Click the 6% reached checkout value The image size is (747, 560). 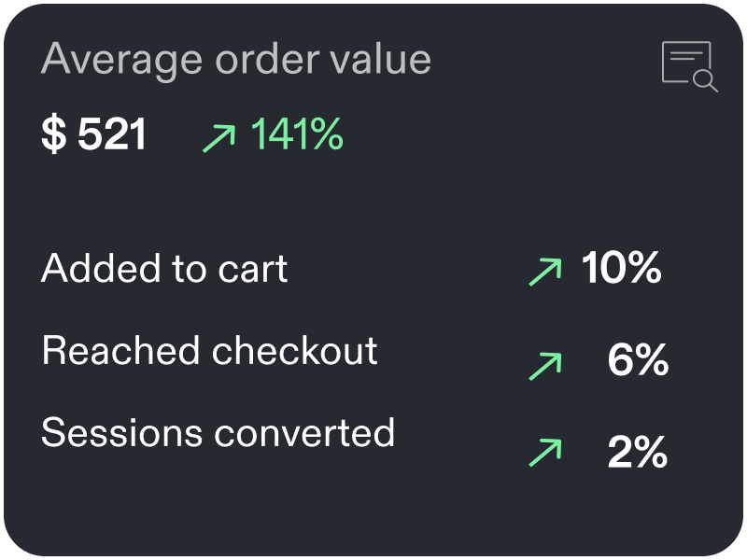coord(638,359)
